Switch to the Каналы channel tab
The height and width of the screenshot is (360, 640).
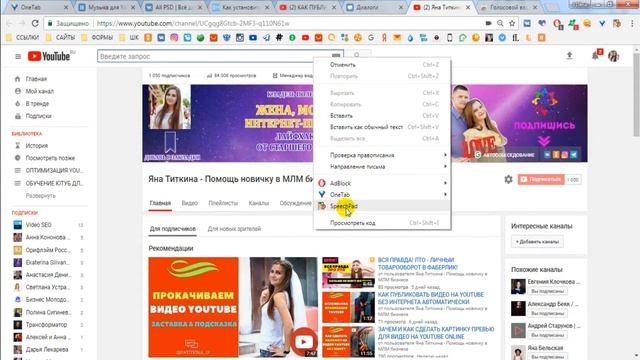258,203
